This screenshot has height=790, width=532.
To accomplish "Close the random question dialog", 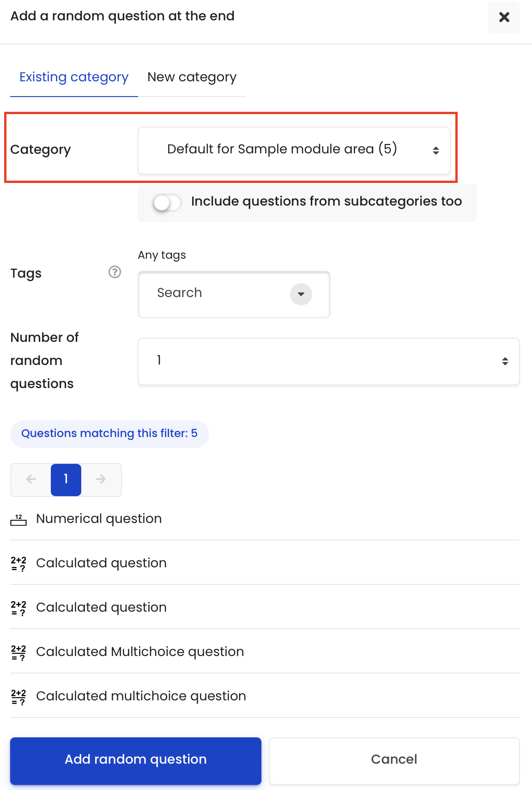I will [504, 17].
